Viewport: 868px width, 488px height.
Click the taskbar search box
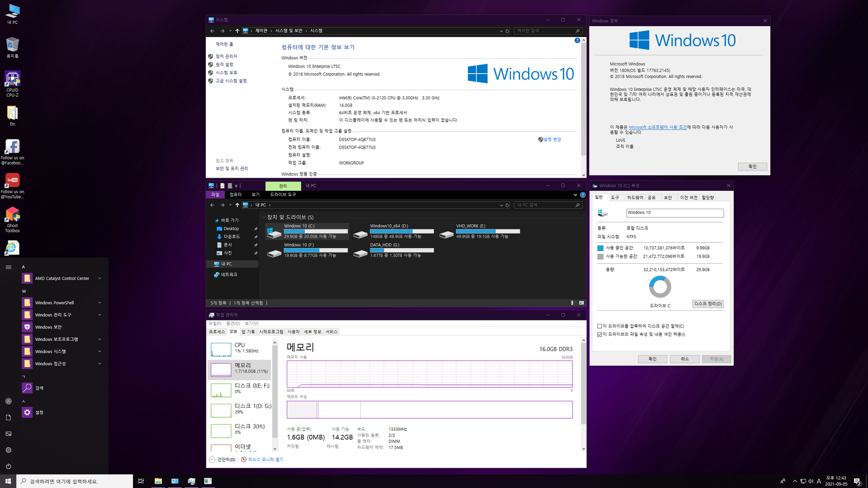point(75,481)
